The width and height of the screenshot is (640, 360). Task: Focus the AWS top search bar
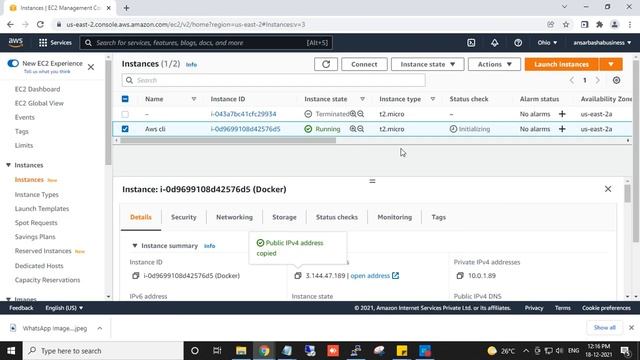point(206,42)
